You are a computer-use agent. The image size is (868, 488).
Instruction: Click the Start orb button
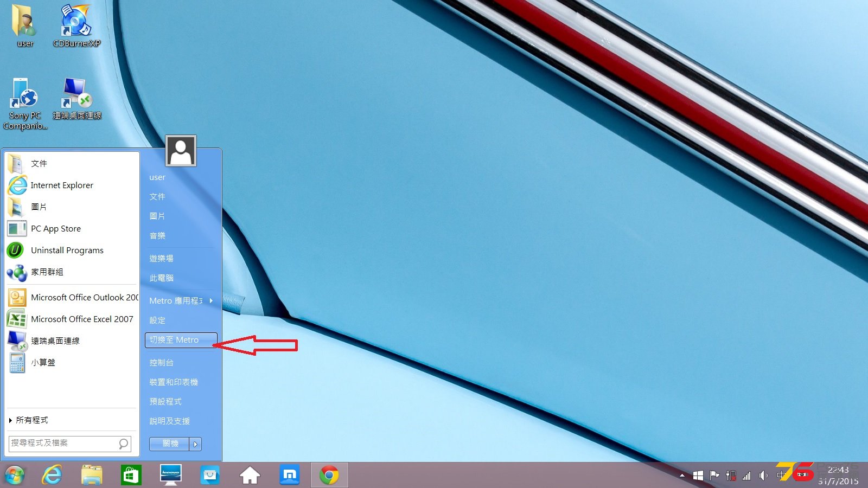pos(15,476)
